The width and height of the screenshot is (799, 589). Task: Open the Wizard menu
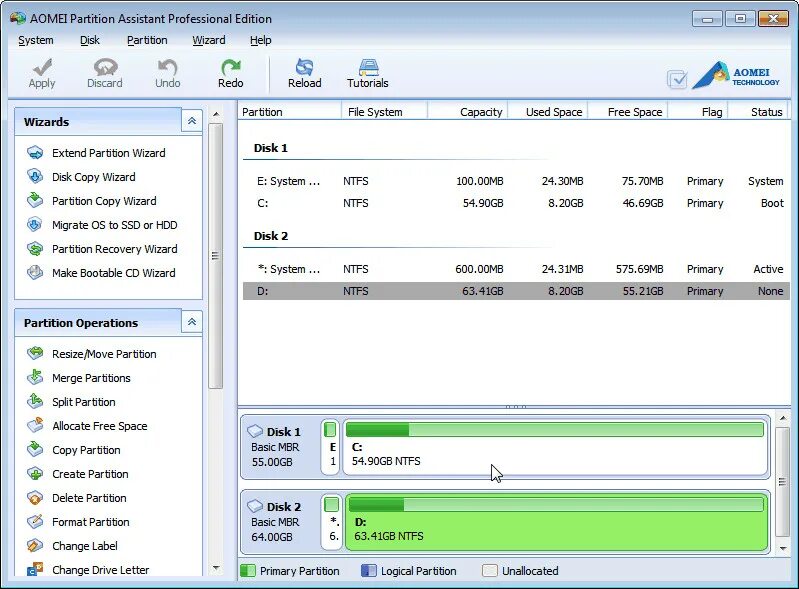(208, 40)
